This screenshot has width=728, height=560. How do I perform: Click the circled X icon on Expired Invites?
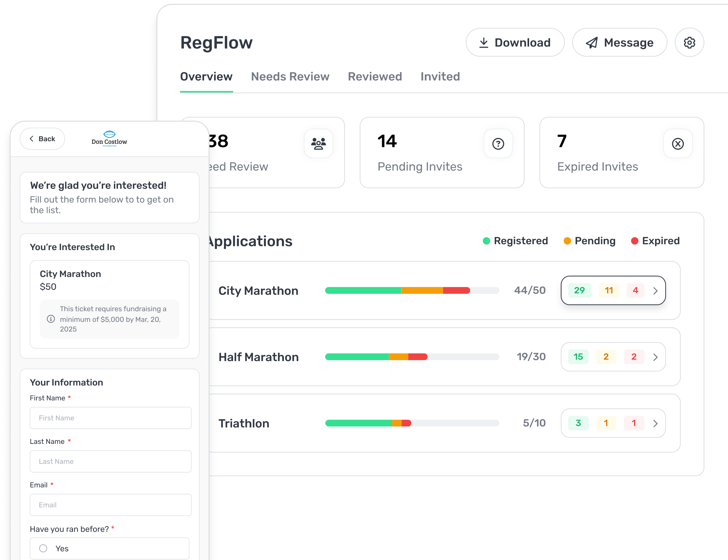pyautogui.click(x=677, y=144)
